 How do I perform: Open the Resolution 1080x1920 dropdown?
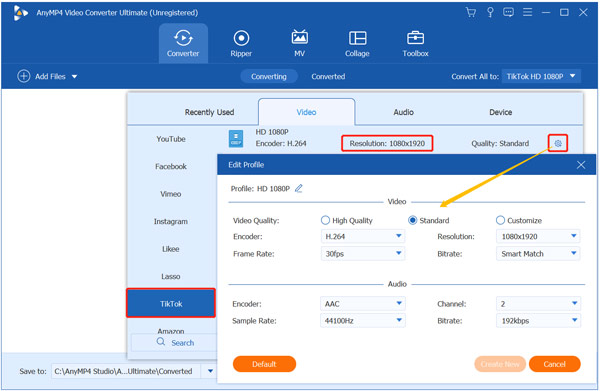(x=538, y=236)
